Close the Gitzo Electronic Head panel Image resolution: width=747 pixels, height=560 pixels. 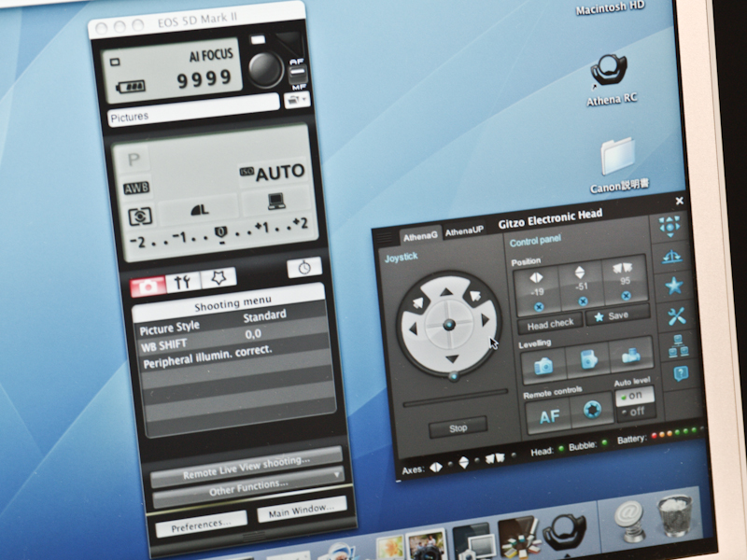680,201
